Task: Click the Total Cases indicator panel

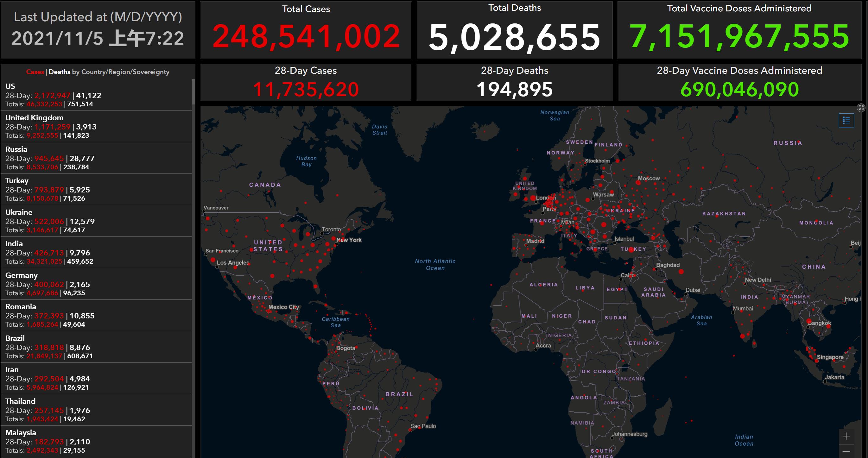Action: [306, 30]
